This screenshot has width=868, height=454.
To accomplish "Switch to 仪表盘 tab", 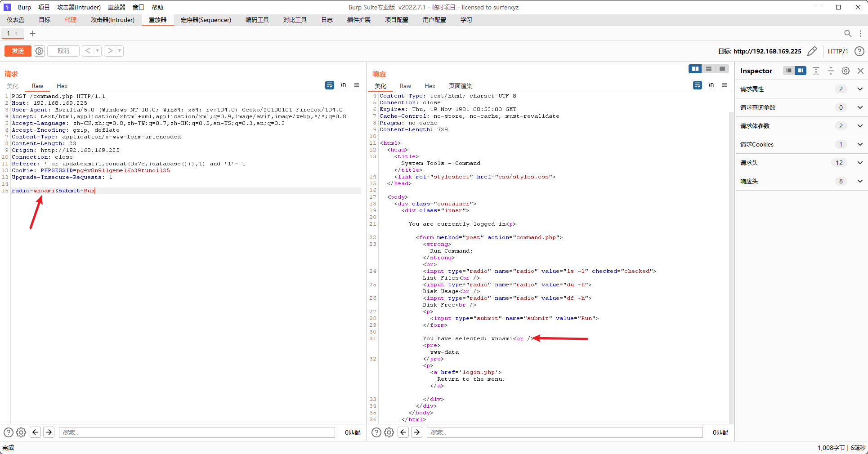I will 16,20.
